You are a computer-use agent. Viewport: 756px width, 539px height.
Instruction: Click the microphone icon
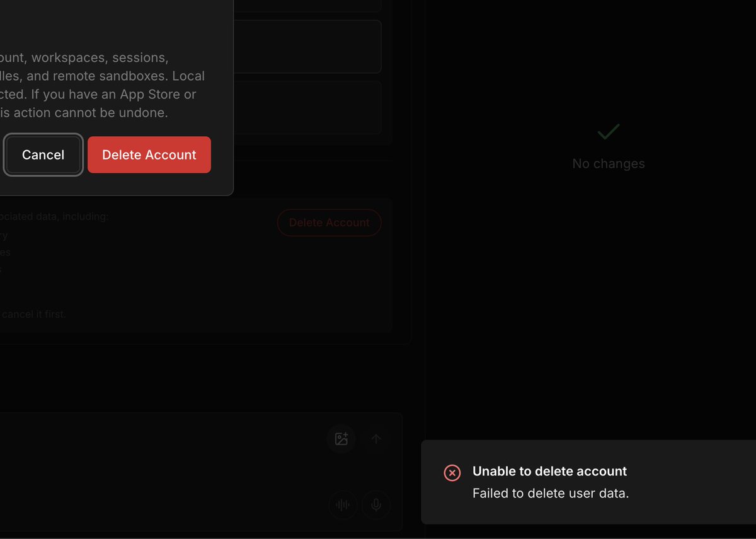click(376, 504)
